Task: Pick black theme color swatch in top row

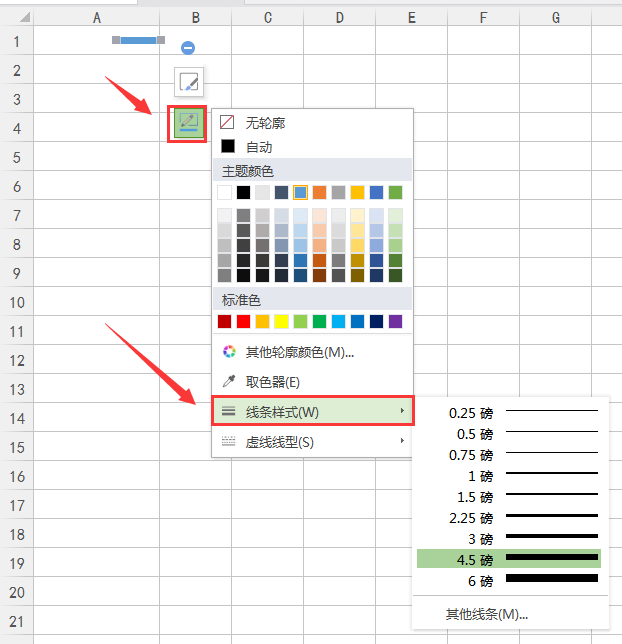Action: point(243,193)
